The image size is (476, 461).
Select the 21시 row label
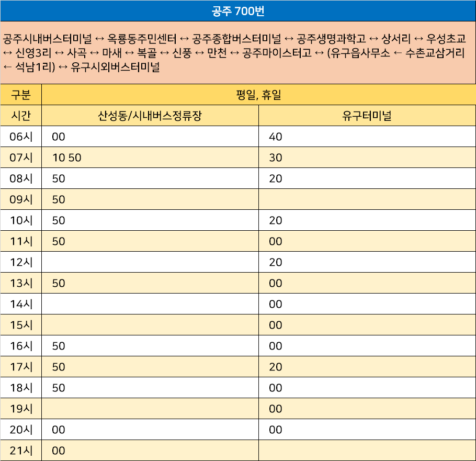[21, 451]
